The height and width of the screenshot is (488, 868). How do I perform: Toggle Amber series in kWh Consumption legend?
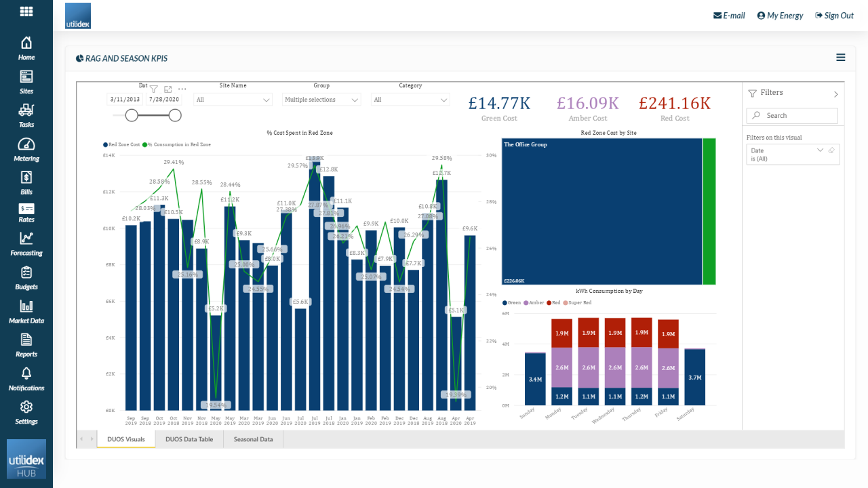(x=536, y=302)
